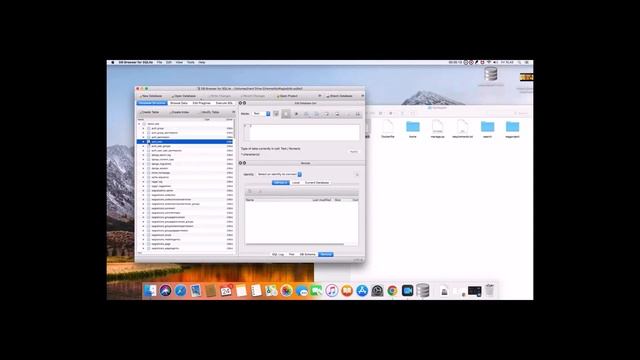Select the auth_user_user_permissions table row
The image size is (640, 360).
pyautogui.click(x=185, y=151)
